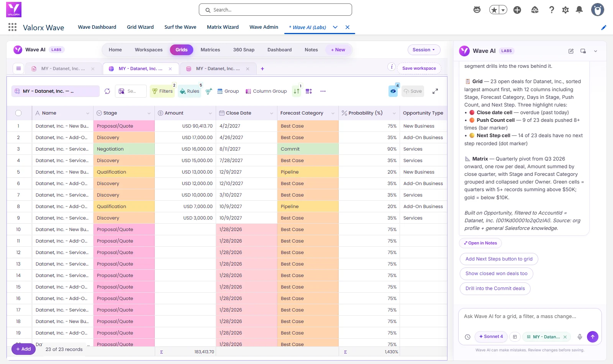Edit the page with pencil icon
This screenshot has height=364, width=613.
[x=604, y=27]
